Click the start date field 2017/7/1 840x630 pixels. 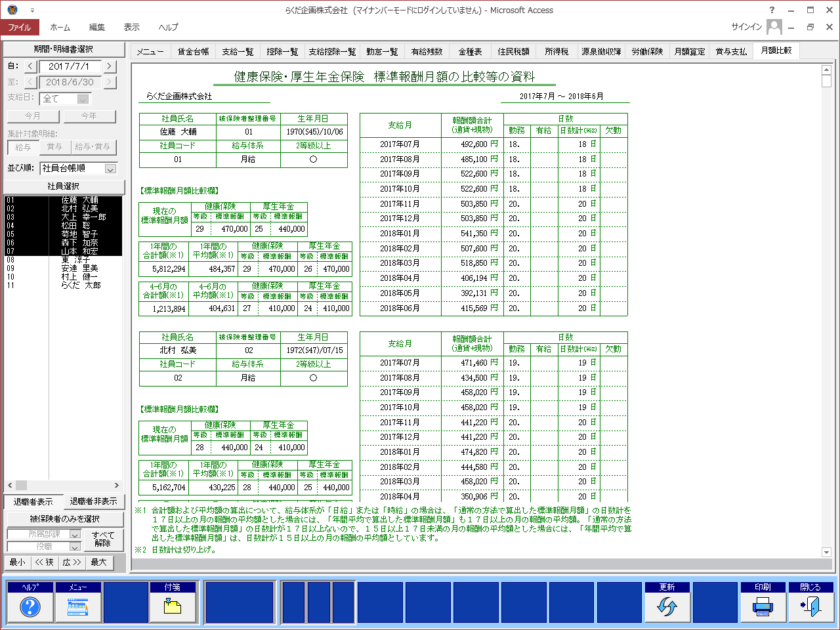click(x=71, y=66)
